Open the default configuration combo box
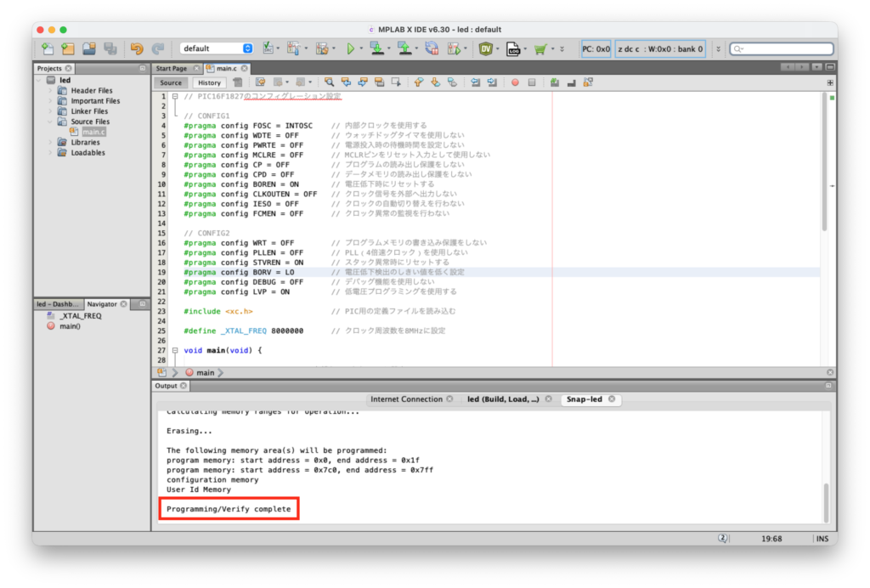870x588 pixels. 216,48
